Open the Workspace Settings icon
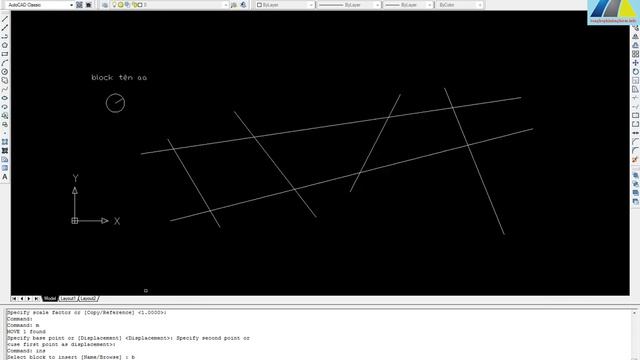 pos(80,5)
